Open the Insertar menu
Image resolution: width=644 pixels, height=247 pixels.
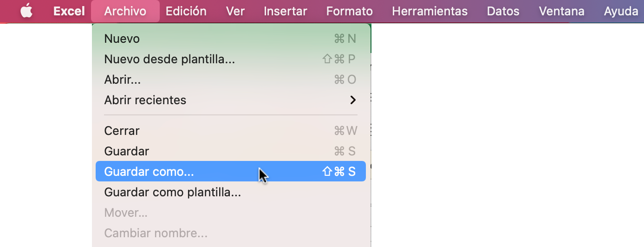click(285, 11)
